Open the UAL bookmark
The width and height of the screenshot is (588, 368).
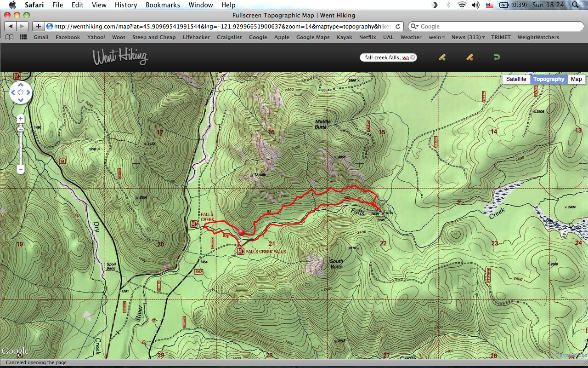point(388,37)
